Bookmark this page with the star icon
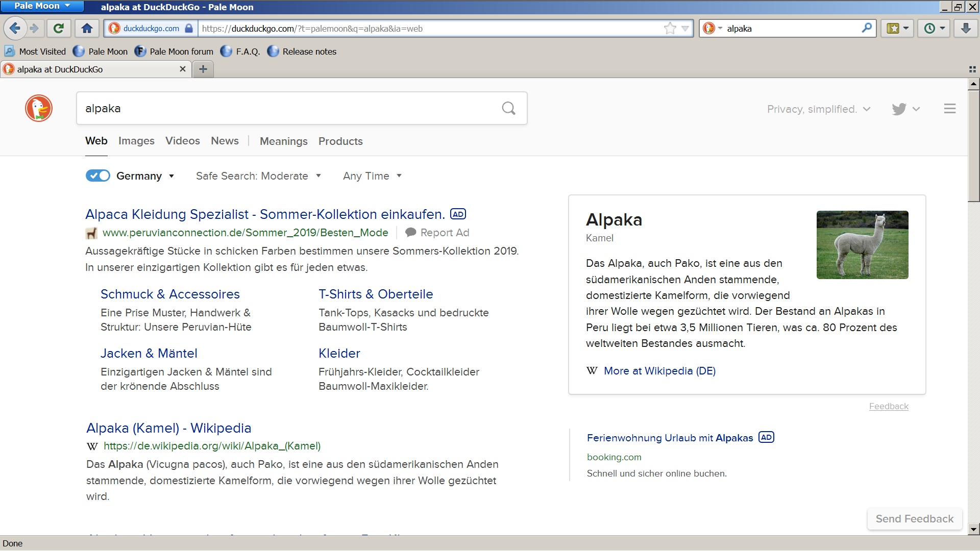Viewport: 980px width, 551px height. (x=670, y=29)
